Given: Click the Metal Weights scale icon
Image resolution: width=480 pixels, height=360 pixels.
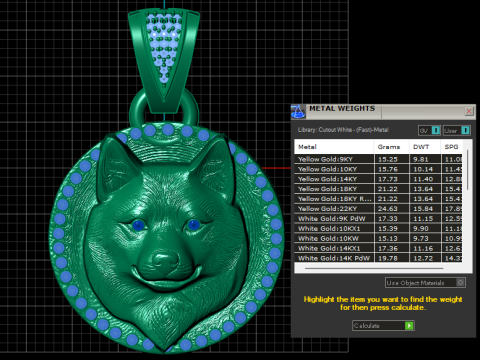Looking at the screenshot, I should (x=298, y=111).
